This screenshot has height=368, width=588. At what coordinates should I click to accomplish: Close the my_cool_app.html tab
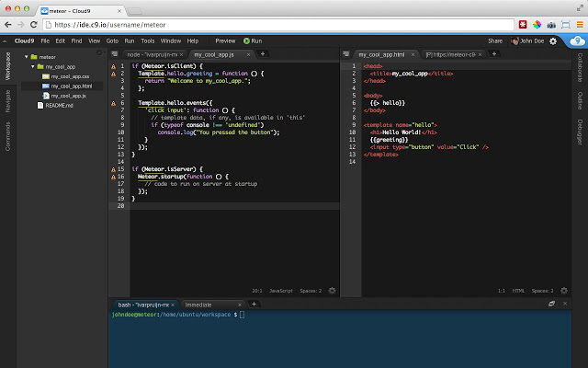413,55
